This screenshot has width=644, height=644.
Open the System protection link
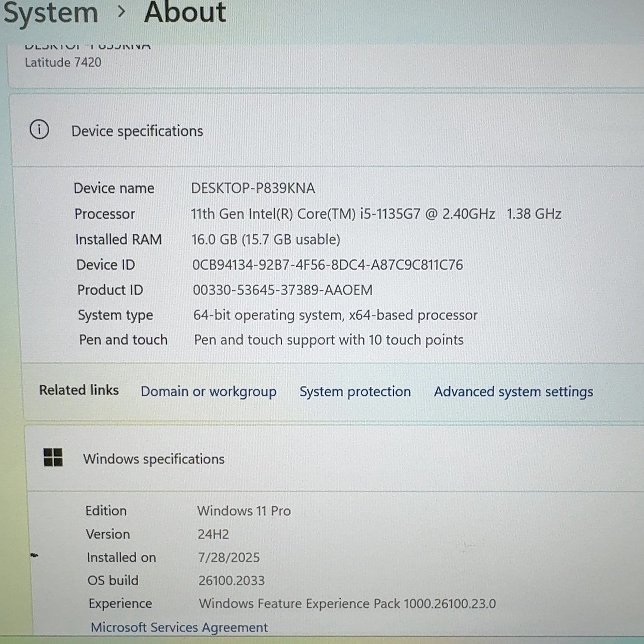click(355, 392)
